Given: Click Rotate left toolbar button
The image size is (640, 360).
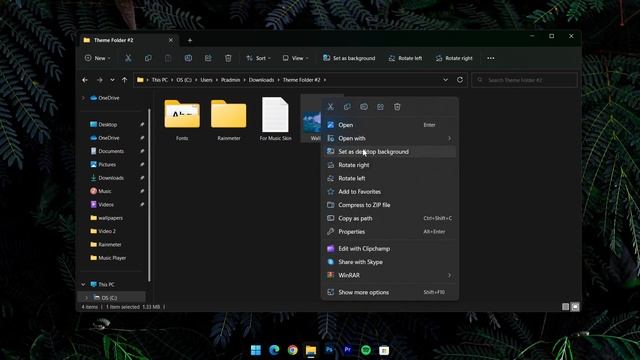Looking at the screenshot, I should point(405,58).
